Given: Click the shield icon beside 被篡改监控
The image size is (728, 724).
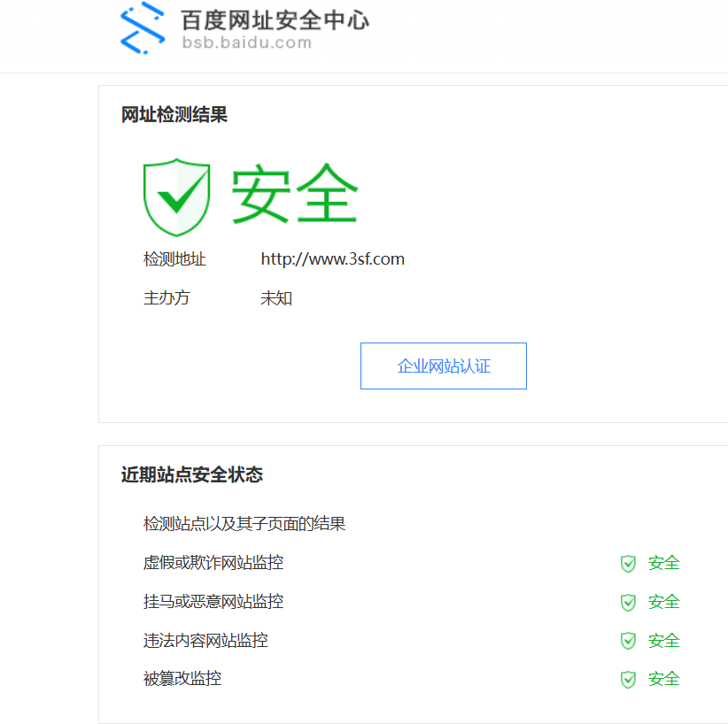Looking at the screenshot, I should point(628,679).
